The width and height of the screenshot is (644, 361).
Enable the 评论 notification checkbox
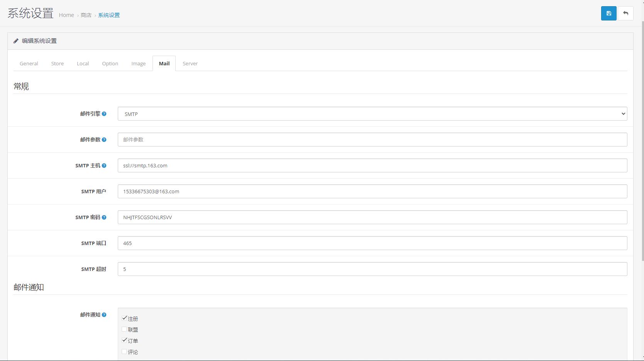(124, 352)
